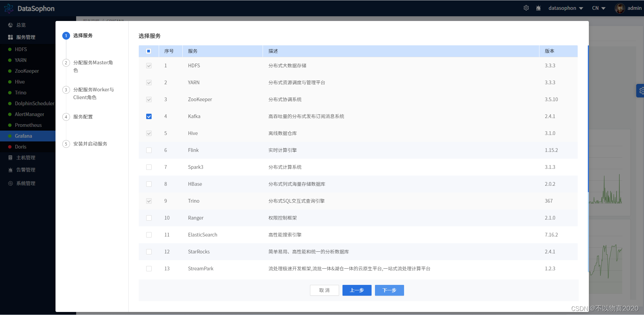The width and height of the screenshot is (644, 315).
Task: Open the CN language dropdown
Action: (599, 8)
